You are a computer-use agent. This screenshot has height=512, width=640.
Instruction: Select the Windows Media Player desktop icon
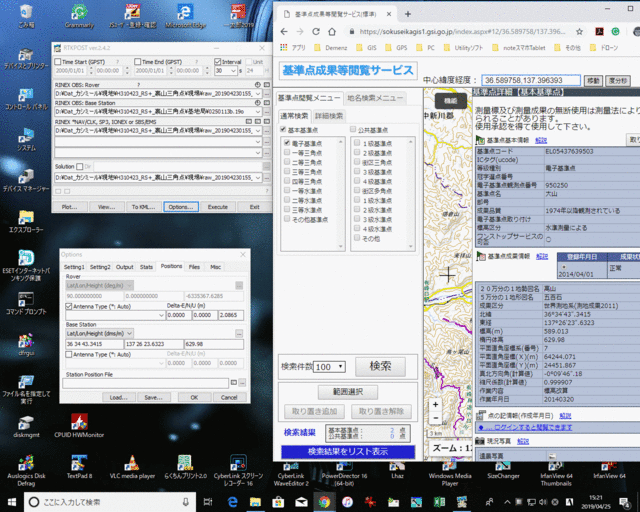449,473
